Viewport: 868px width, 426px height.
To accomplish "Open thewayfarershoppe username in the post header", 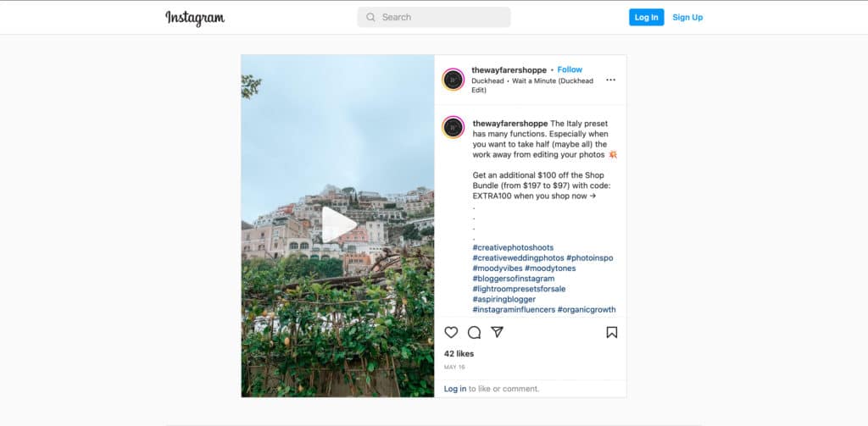I will pos(509,70).
